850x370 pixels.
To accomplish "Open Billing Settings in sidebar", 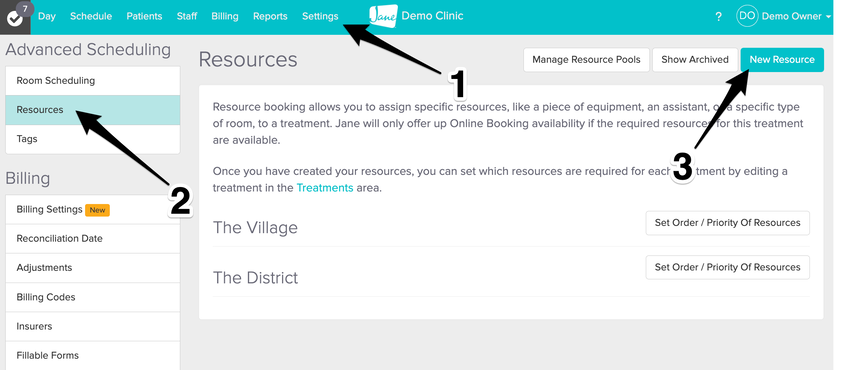I will [93, 210].
